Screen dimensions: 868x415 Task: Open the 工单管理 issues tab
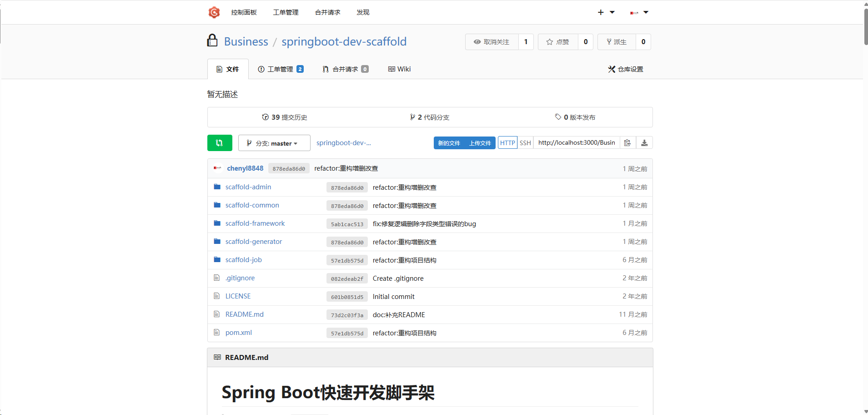point(281,69)
